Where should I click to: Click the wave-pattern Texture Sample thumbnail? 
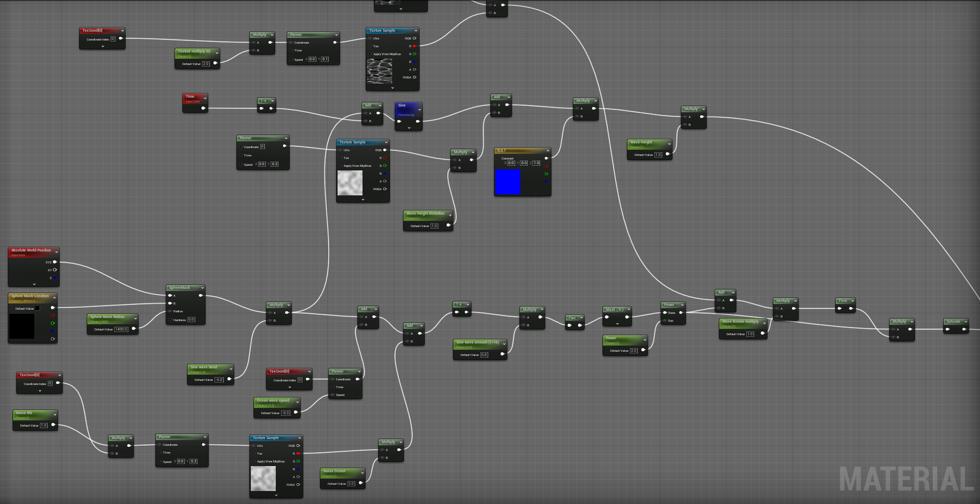tap(380, 71)
